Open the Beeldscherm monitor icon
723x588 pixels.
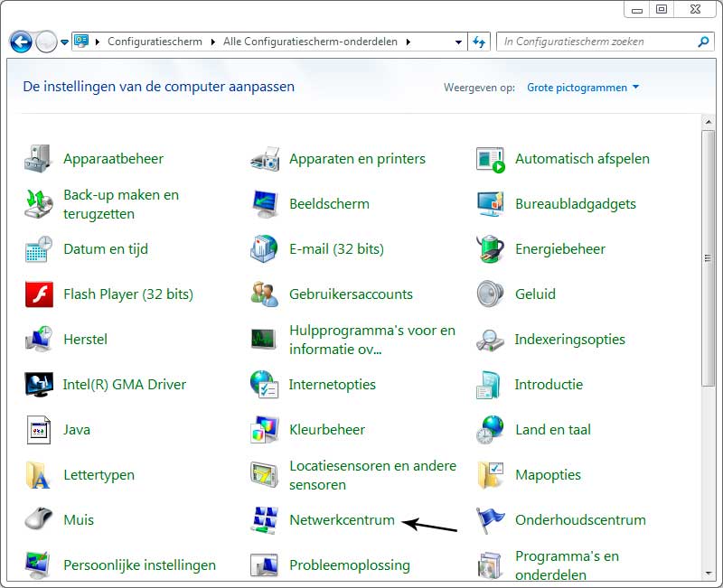tap(265, 204)
